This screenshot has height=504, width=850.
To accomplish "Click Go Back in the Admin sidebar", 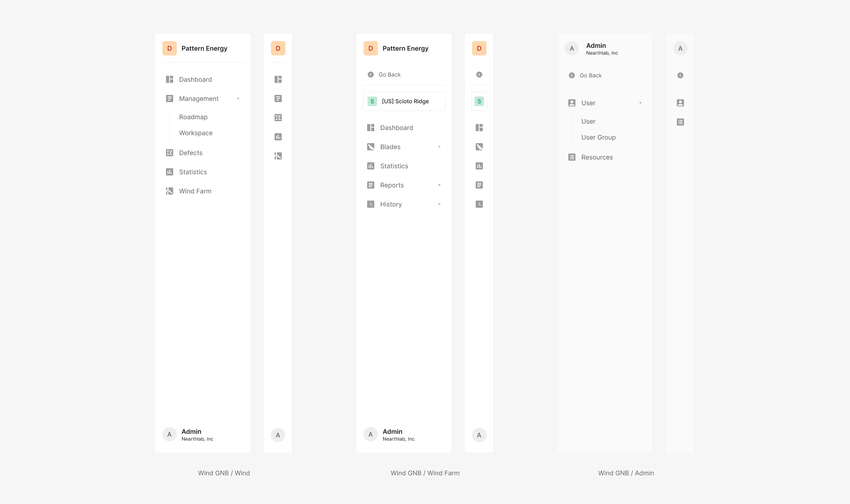I will [590, 75].
